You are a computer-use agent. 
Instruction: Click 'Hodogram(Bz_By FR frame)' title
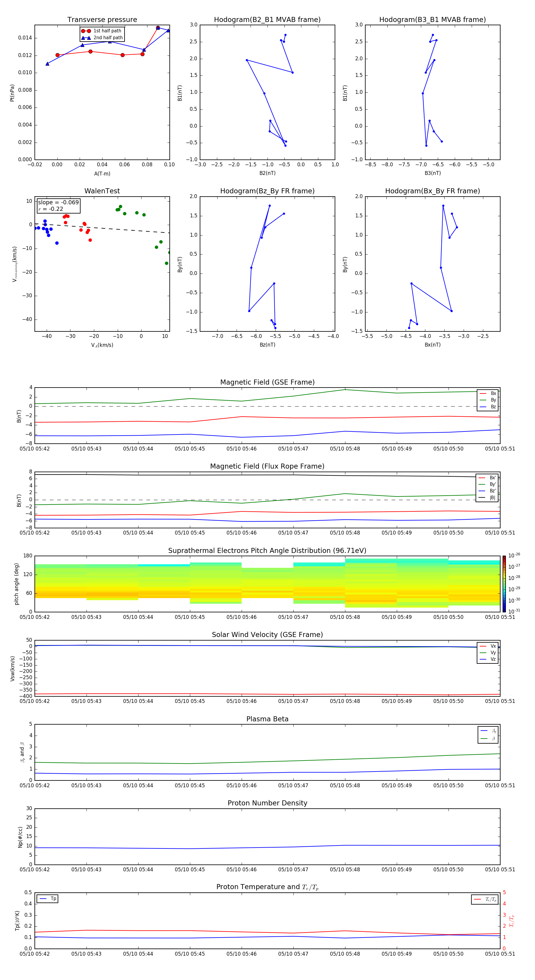pos(267,191)
